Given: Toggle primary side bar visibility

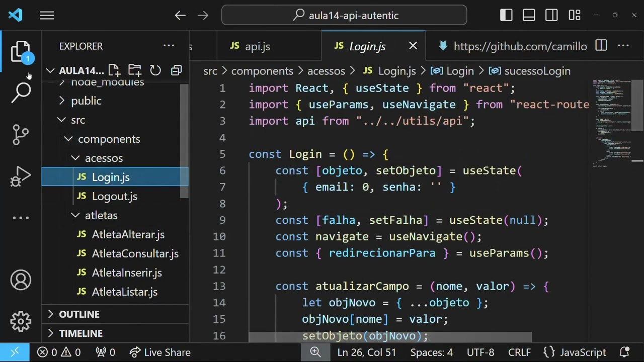Looking at the screenshot, I should pos(506,16).
